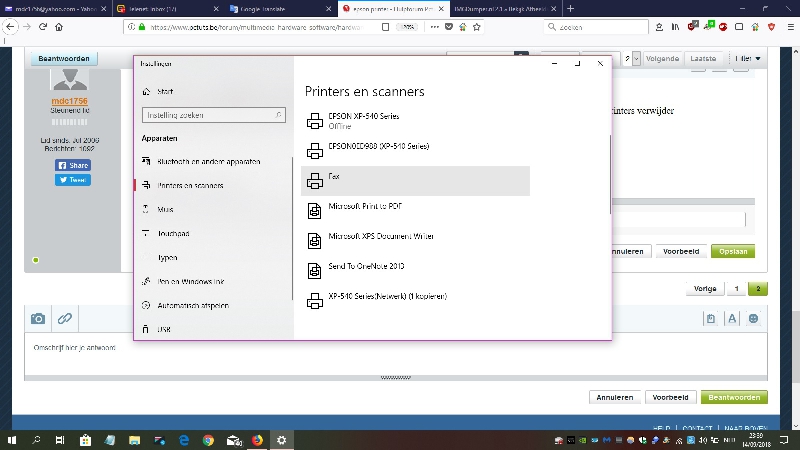Bookmark this page with star icon
800x450 pixels.
click(x=477, y=27)
